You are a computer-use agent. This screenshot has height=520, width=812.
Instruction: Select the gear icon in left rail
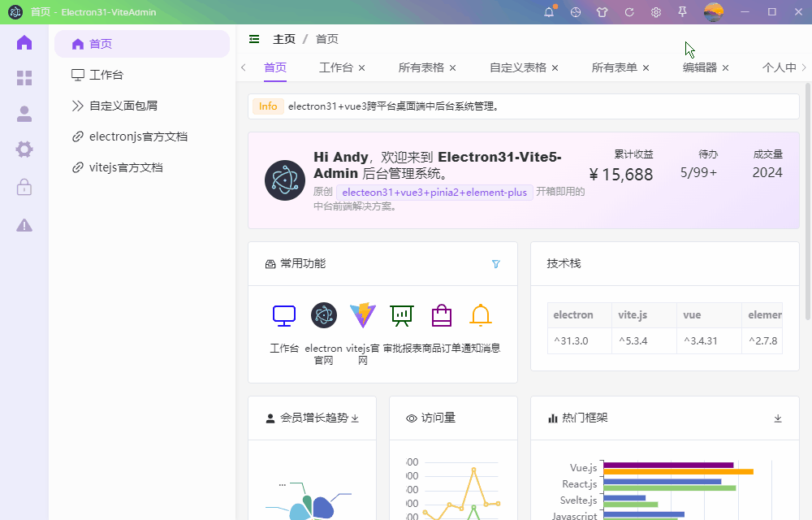click(x=24, y=149)
